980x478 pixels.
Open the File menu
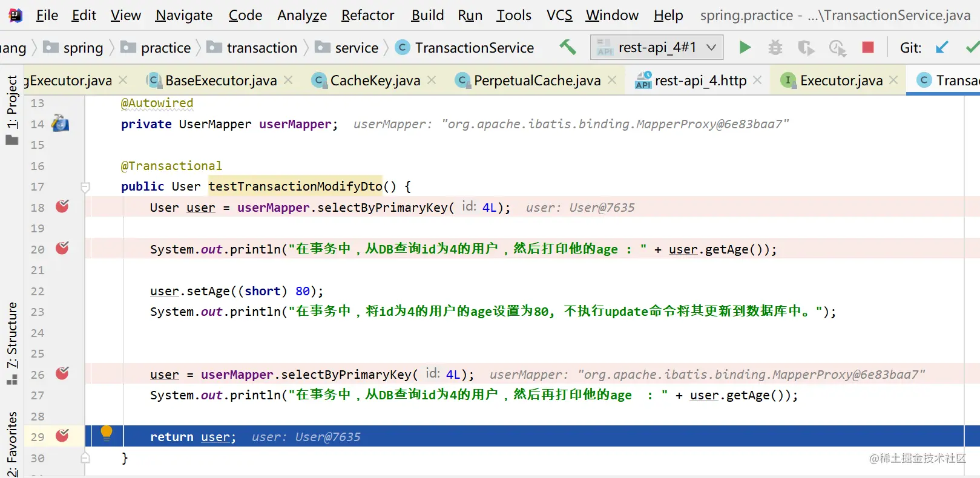tap(47, 15)
